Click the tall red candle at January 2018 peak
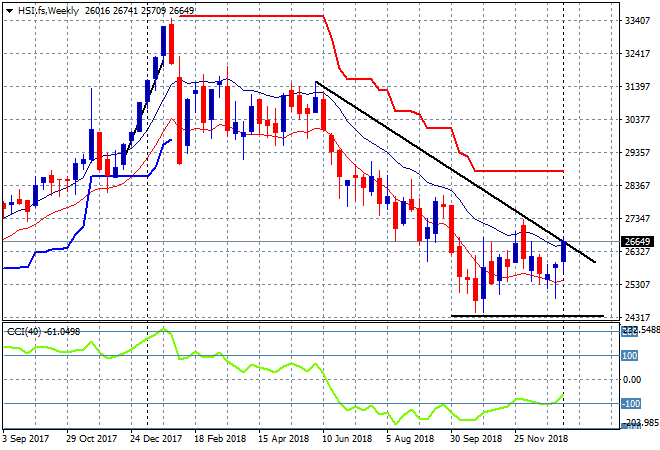 pyautogui.click(x=171, y=44)
